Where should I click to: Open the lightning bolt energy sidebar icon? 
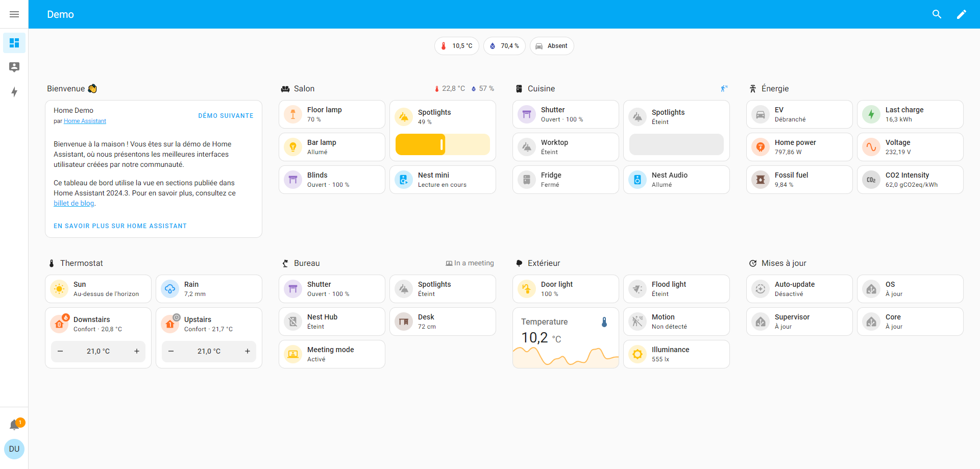tap(14, 92)
